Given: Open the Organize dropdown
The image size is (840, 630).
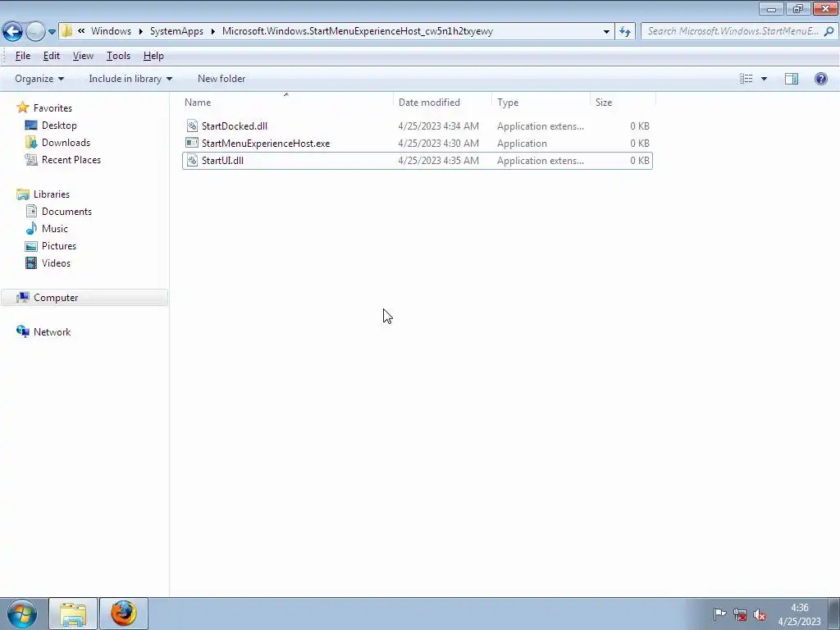Looking at the screenshot, I should pyautogui.click(x=39, y=79).
